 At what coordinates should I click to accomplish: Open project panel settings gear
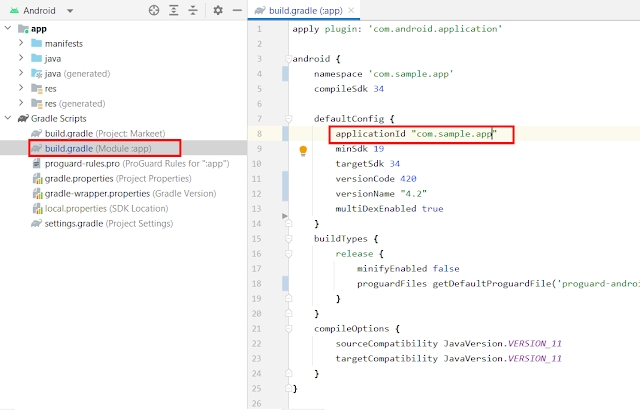tap(217, 10)
